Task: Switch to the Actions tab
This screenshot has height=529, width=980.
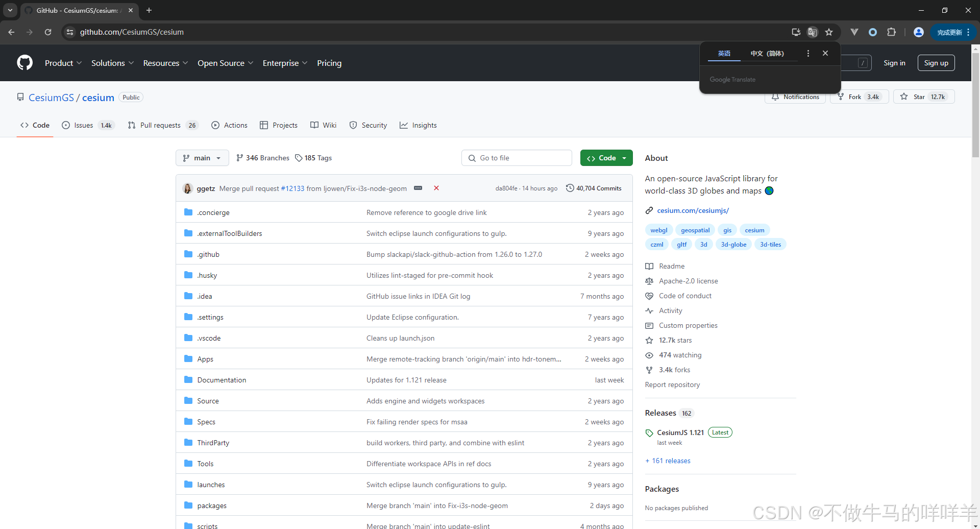Action: click(x=229, y=125)
